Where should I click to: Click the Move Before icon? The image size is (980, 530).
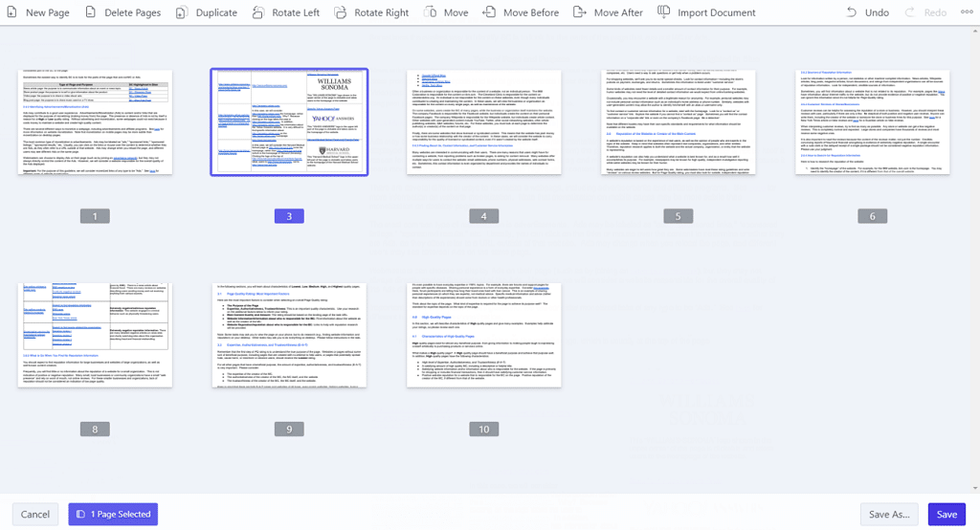(x=489, y=11)
